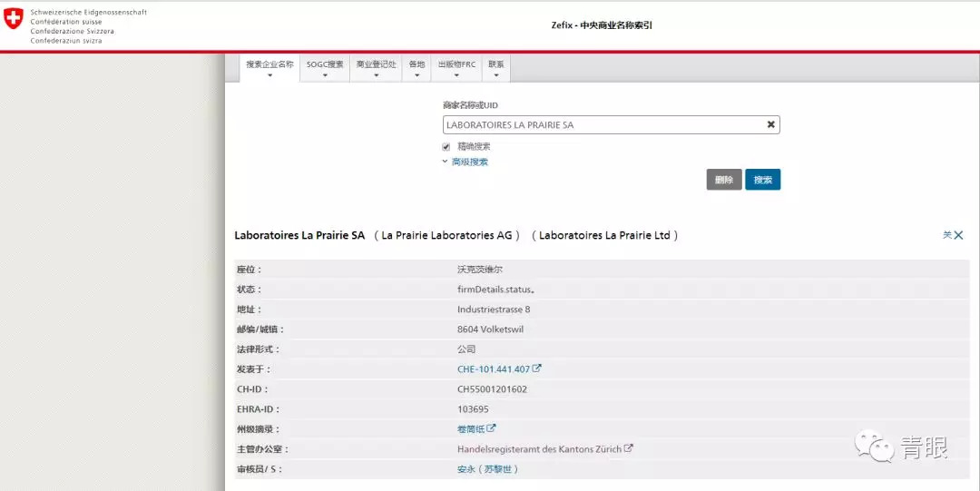Click the 座位 row label
The image size is (980, 491).
(249, 270)
